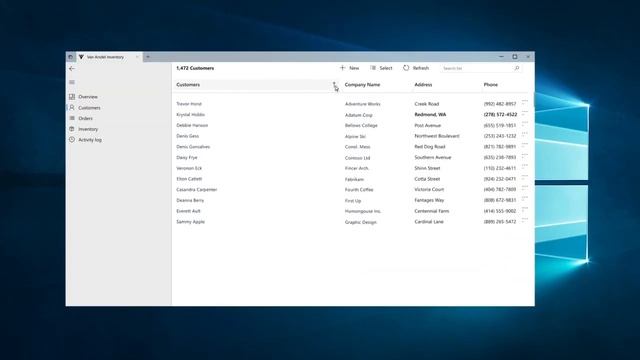
Task: Click the magnifier icon in search box
Action: point(517,68)
